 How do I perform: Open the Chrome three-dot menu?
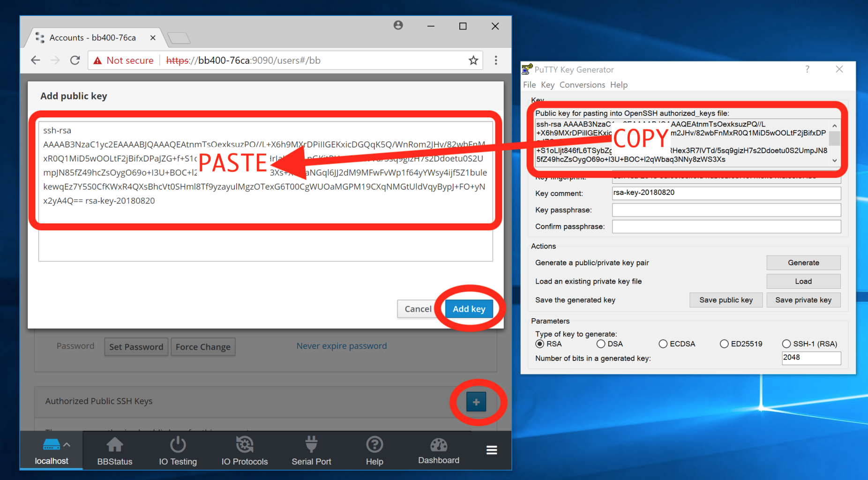(x=496, y=60)
